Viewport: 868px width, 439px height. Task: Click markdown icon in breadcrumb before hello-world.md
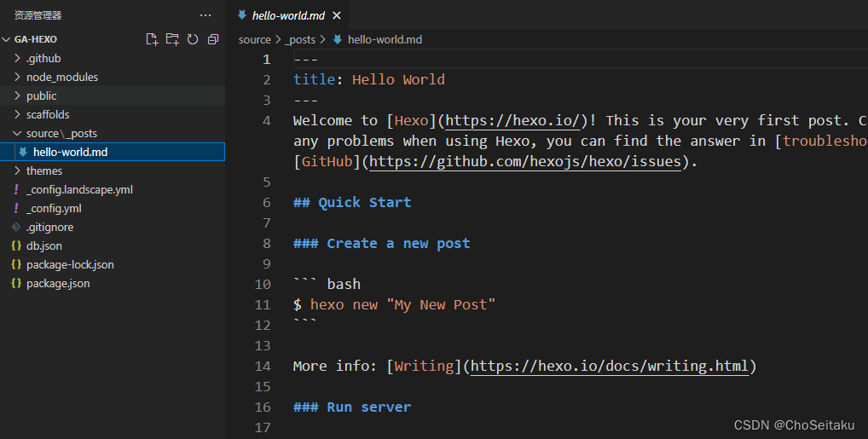[337, 39]
